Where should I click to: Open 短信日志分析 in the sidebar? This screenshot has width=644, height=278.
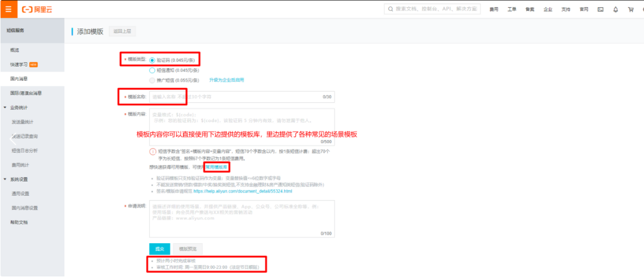25,151
